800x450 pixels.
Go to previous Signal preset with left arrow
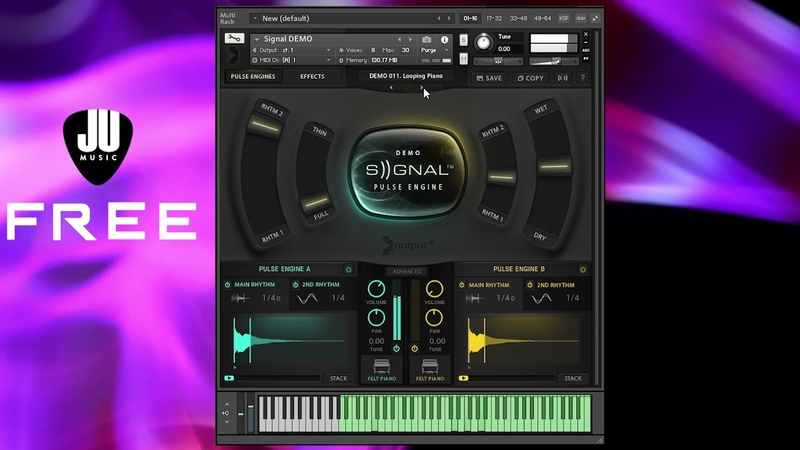tap(391, 88)
